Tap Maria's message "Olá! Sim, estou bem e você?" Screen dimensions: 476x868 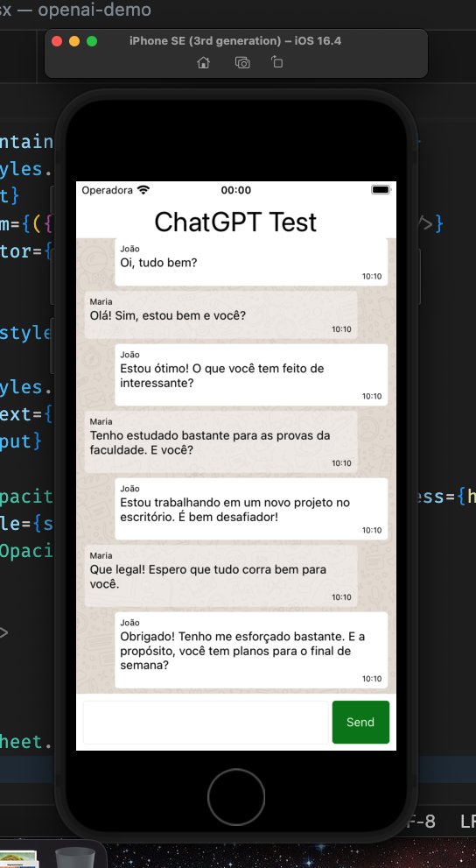(220, 315)
